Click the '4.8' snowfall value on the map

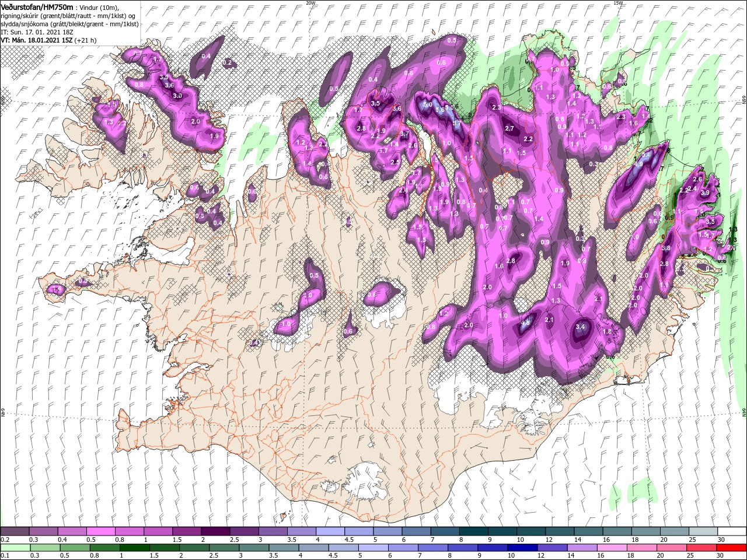coord(525,323)
